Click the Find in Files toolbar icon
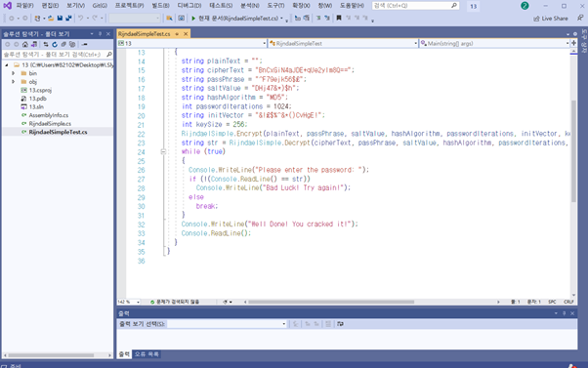Screen dimensions: 588x368 170,18
